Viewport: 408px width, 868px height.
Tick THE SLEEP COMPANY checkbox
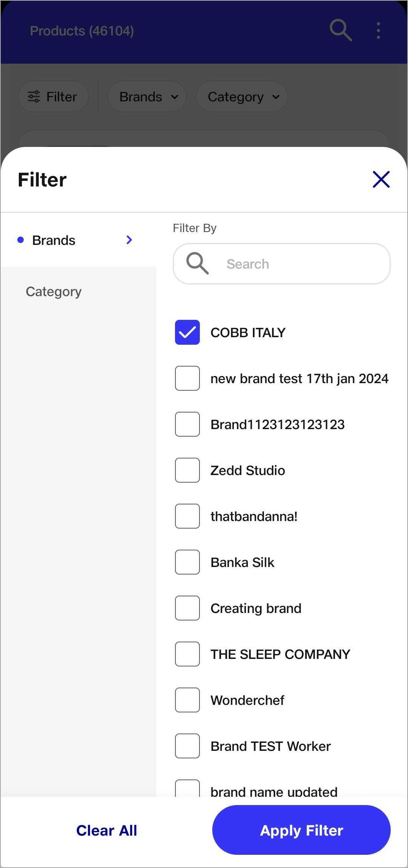click(x=187, y=654)
